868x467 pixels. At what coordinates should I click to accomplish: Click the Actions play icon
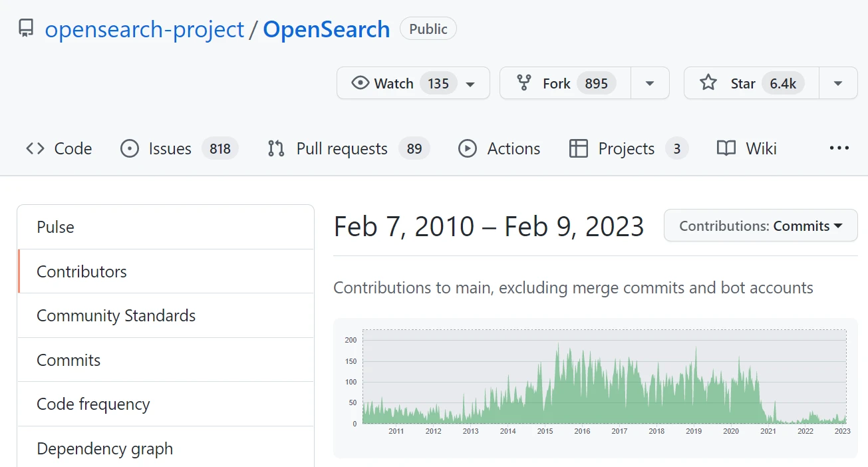pyautogui.click(x=468, y=148)
